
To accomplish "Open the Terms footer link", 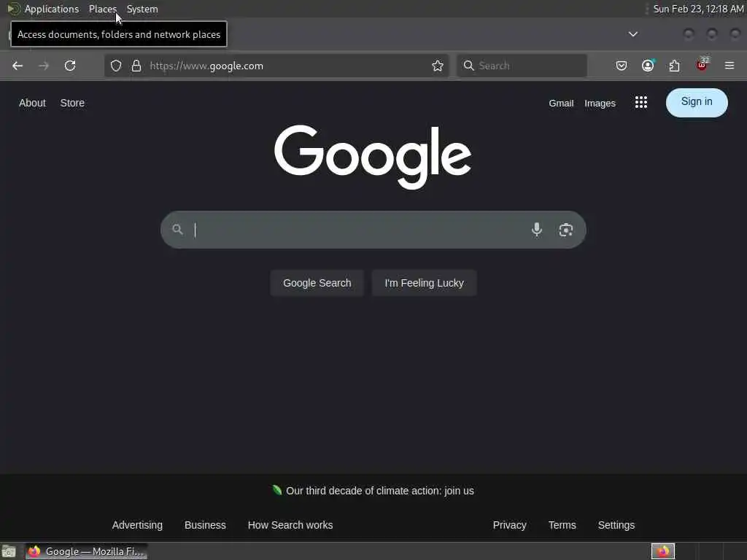I will (x=562, y=525).
